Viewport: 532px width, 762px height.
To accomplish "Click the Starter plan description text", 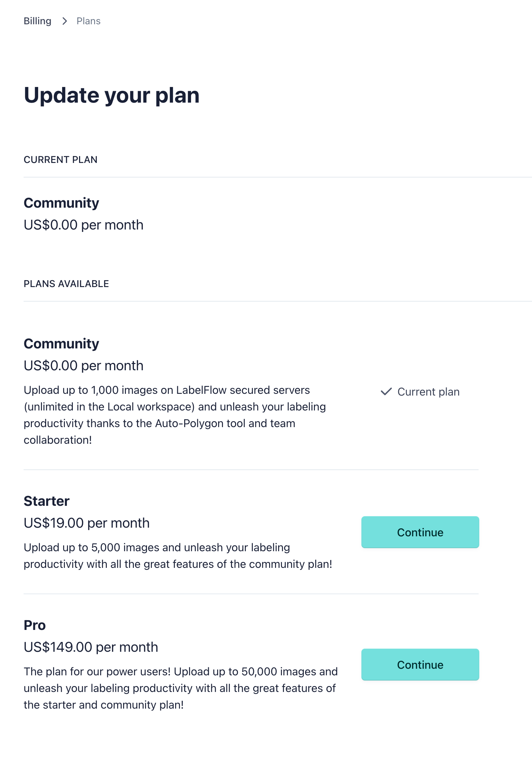I will click(x=178, y=555).
